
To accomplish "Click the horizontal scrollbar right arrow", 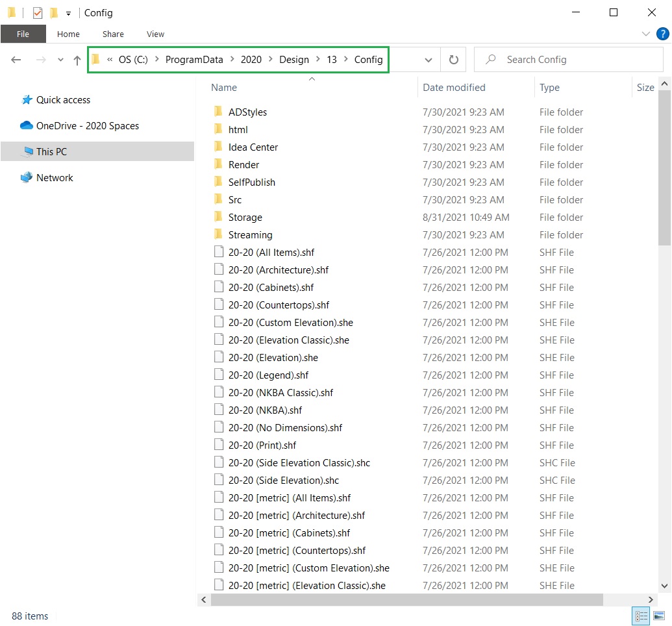I will point(651,599).
